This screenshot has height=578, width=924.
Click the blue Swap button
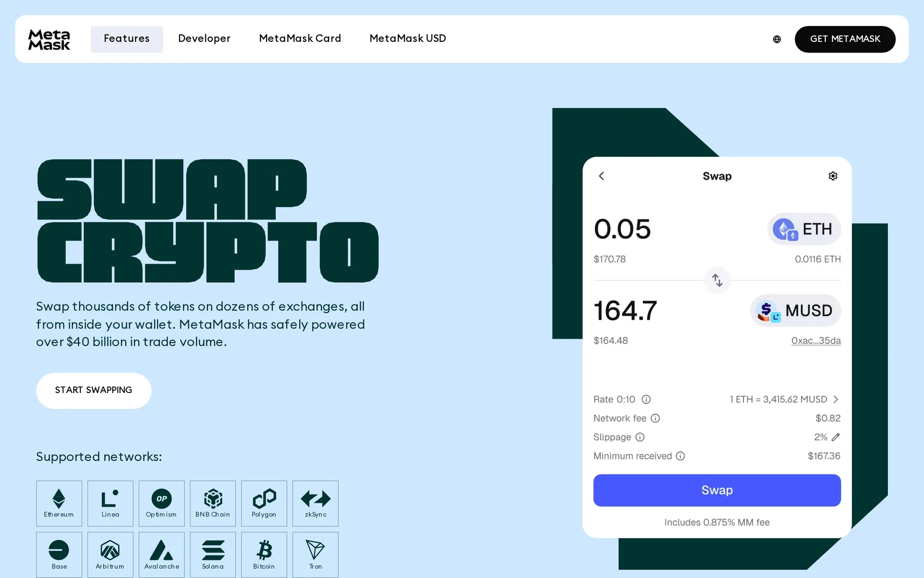coord(717,490)
